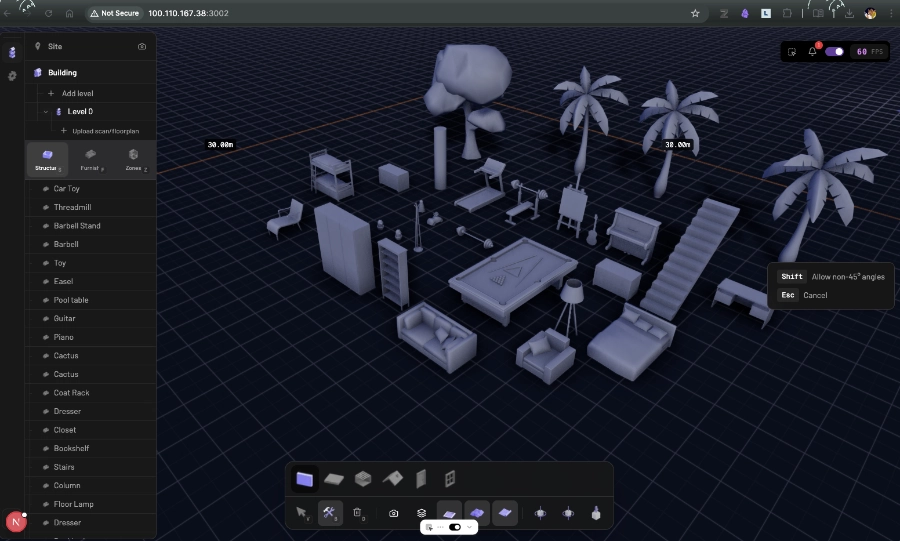Select the Pool table item

point(91,300)
